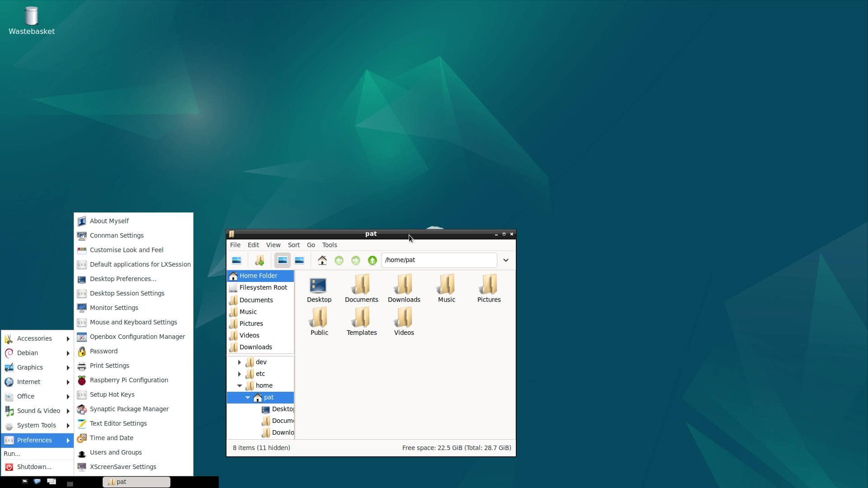Open a new tab with the folder-plus icon
Image resolution: width=868 pixels, height=488 pixels.
[x=259, y=260]
